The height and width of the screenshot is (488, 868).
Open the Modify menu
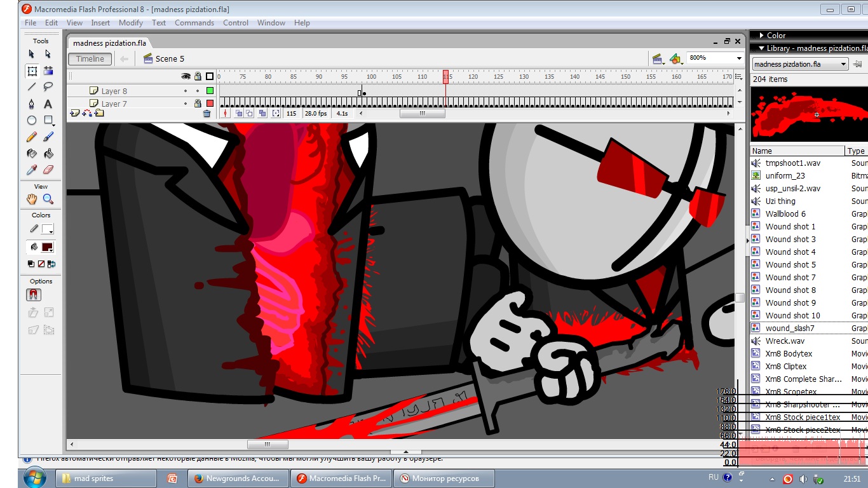[x=131, y=23]
